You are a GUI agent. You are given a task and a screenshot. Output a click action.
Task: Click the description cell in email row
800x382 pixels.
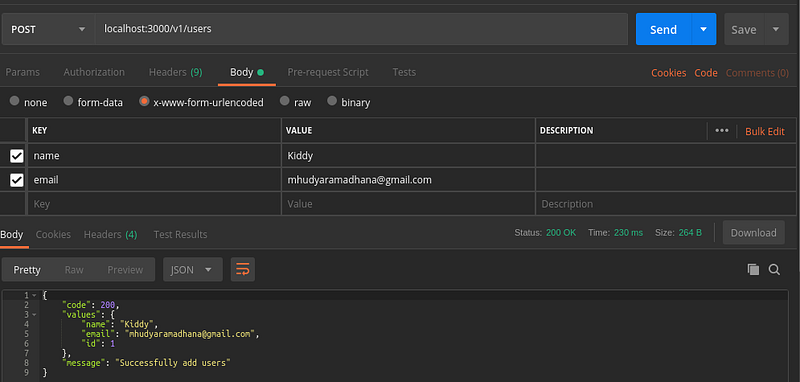(667, 180)
